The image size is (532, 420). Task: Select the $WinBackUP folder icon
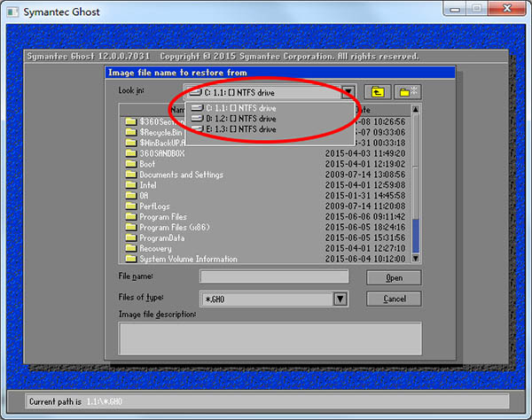130,143
